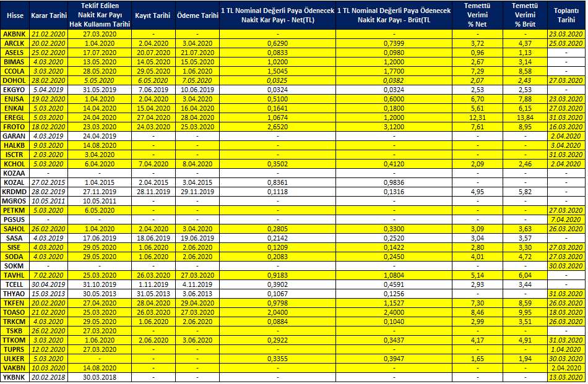Select the Karar Tarihi column header
Viewport: 588px width, 384px height.
(x=49, y=15)
